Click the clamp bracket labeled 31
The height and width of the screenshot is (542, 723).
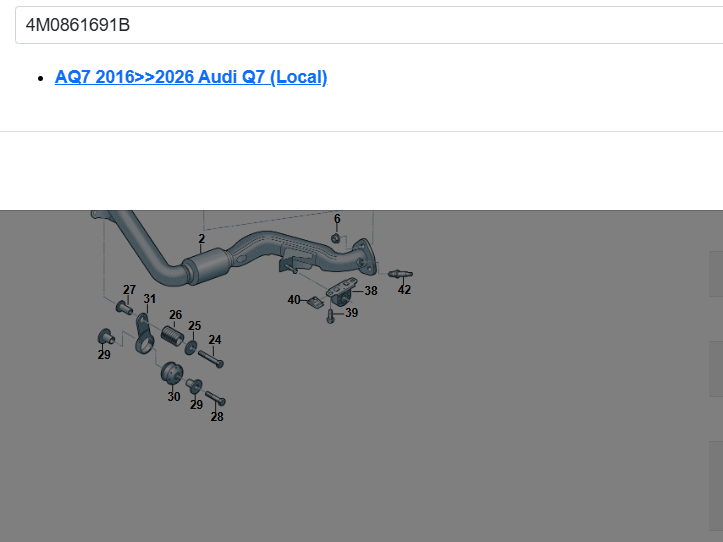click(x=143, y=330)
